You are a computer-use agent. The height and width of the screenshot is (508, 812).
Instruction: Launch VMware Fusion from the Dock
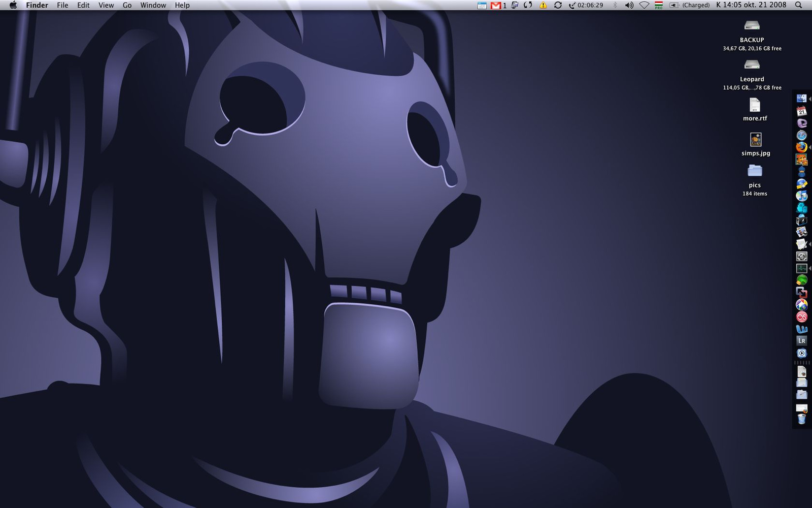[x=802, y=293]
